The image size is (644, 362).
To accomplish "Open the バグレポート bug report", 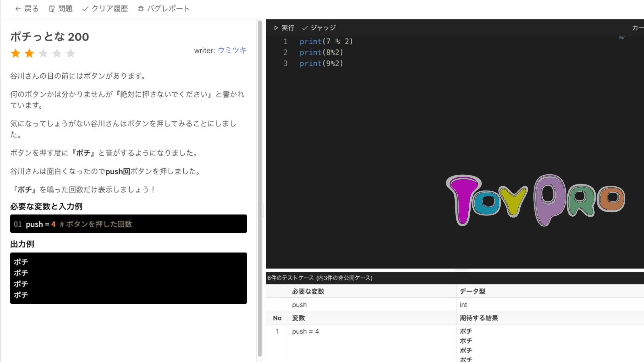I will 164,9.
